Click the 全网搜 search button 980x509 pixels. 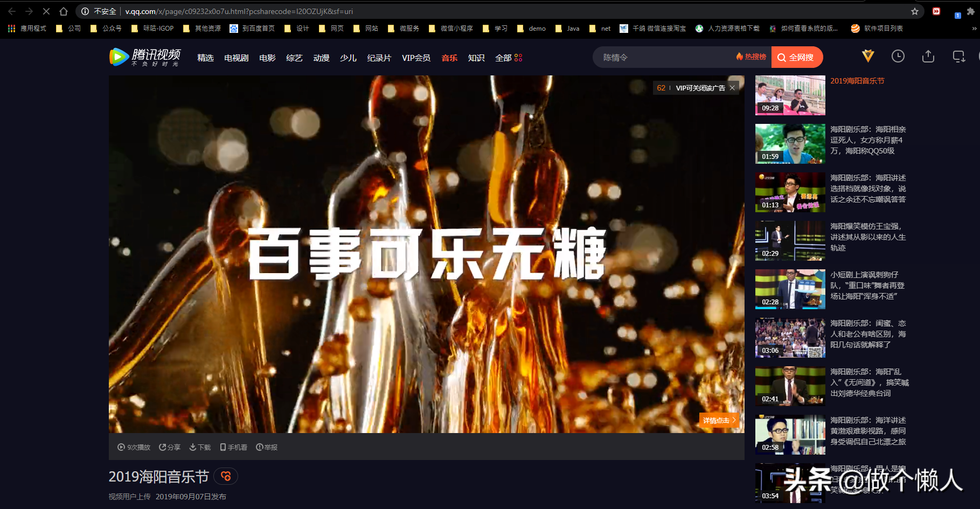point(797,57)
